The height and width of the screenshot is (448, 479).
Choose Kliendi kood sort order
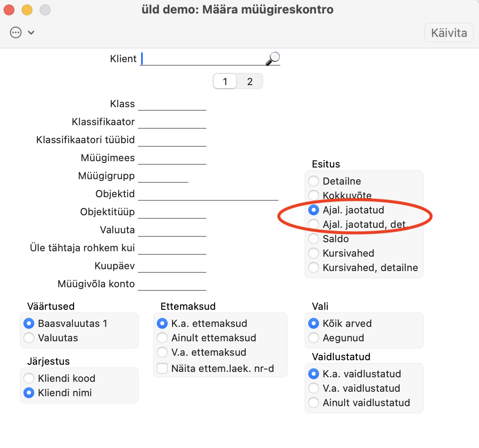(29, 378)
